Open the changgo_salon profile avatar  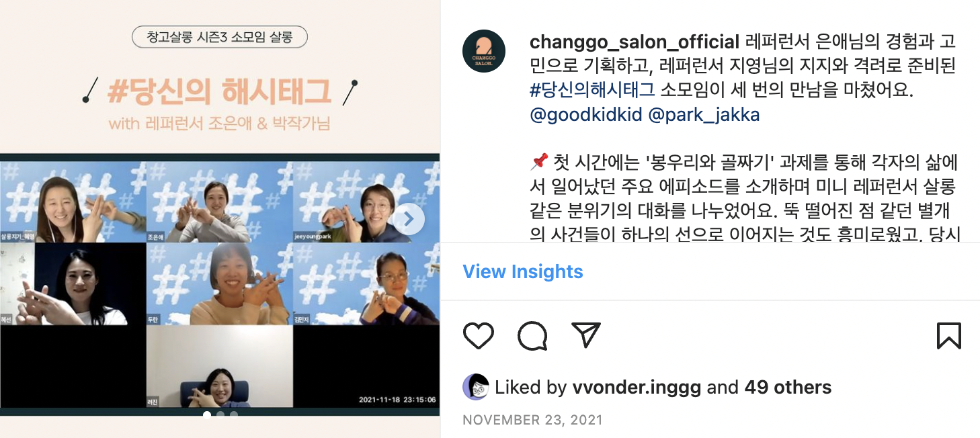pyautogui.click(x=484, y=51)
